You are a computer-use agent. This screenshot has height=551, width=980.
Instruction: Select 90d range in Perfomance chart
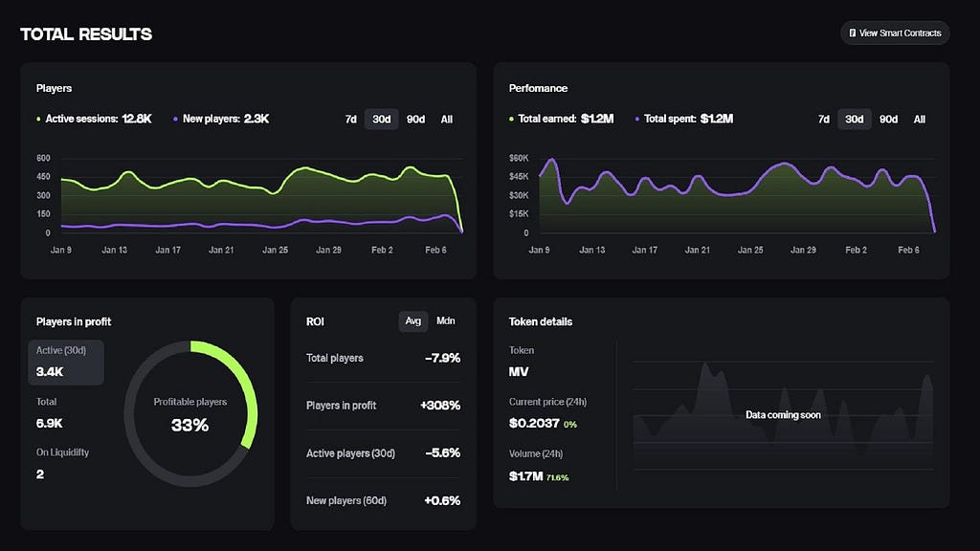point(889,119)
